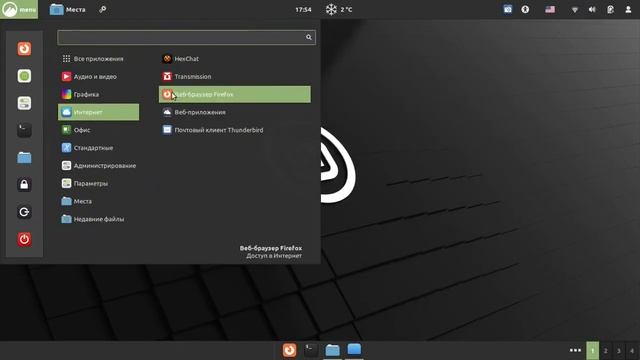Switch to workspace 2
Viewport: 640px width, 360px height.
[606, 351]
